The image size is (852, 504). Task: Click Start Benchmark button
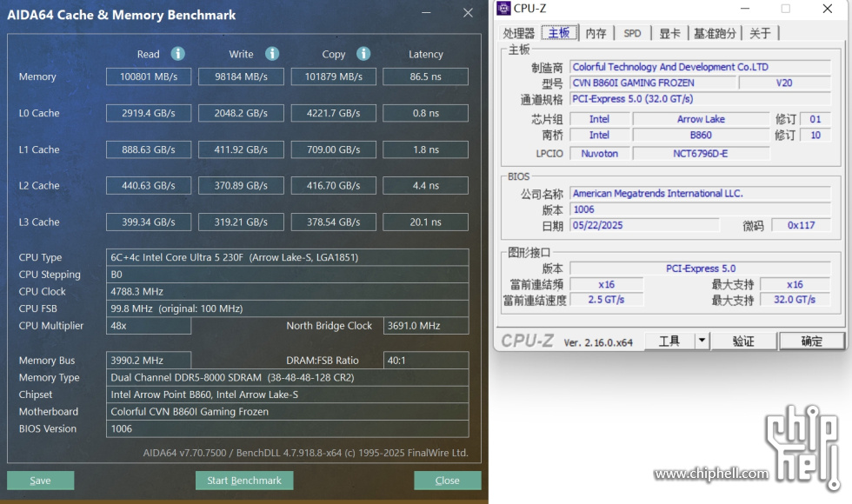(244, 480)
